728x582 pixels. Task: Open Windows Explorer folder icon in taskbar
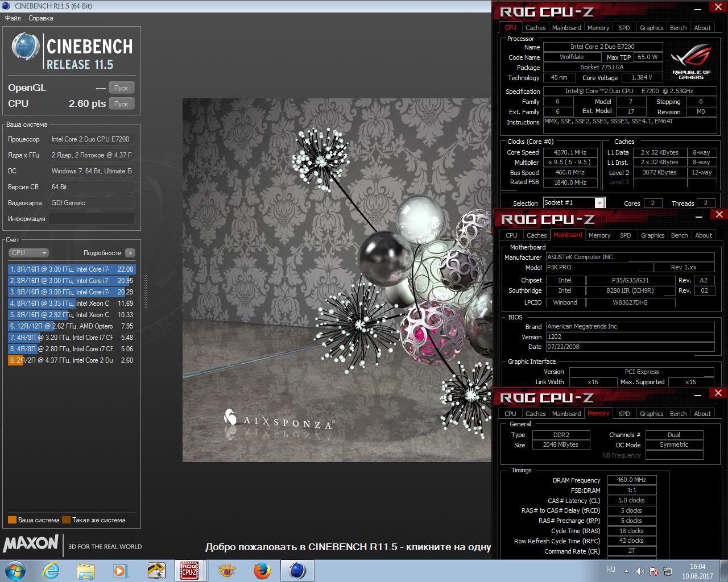point(86,571)
